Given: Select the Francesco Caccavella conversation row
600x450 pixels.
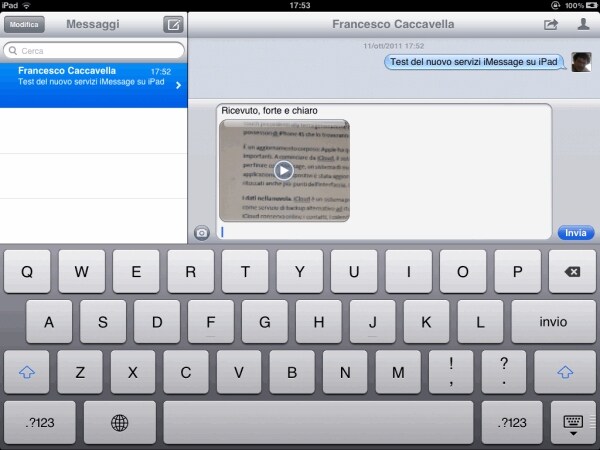Looking at the screenshot, I should pyautogui.click(x=94, y=85).
